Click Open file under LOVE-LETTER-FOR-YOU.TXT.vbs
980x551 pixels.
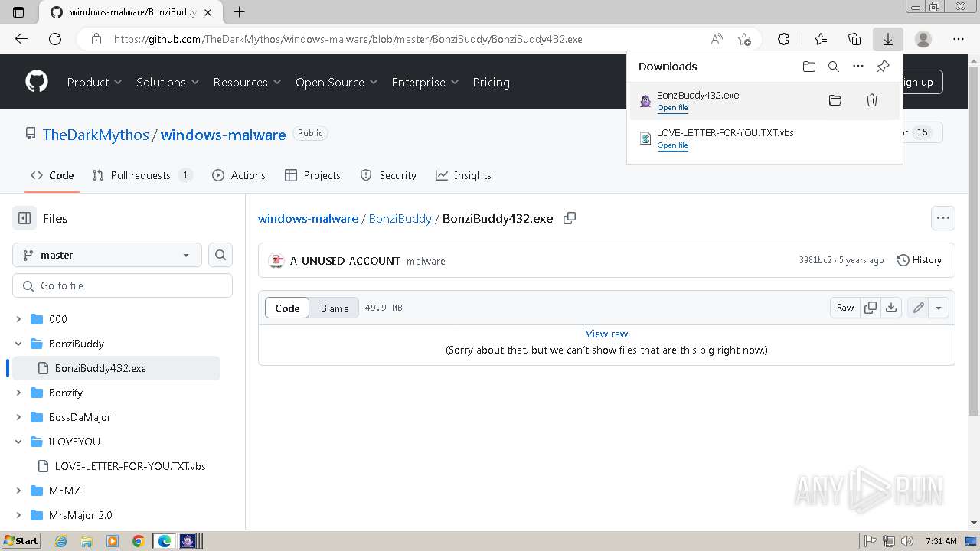coord(672,145)
